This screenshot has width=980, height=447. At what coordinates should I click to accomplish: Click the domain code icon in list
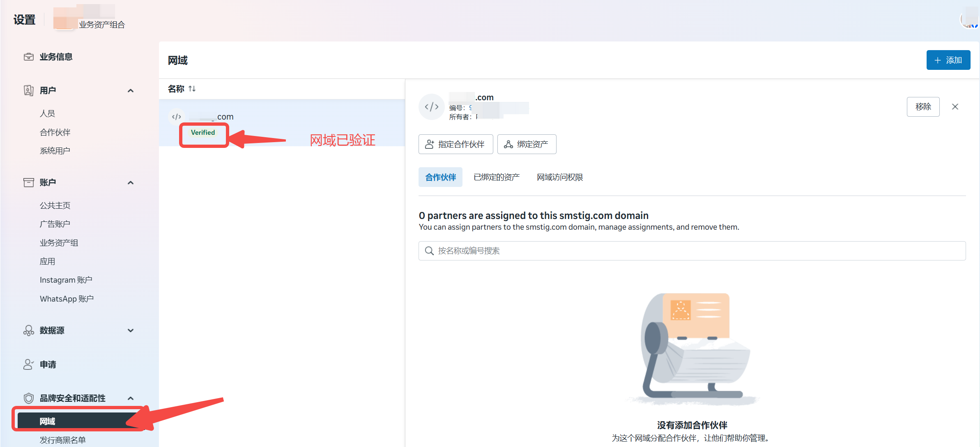(x=177, y=117)
